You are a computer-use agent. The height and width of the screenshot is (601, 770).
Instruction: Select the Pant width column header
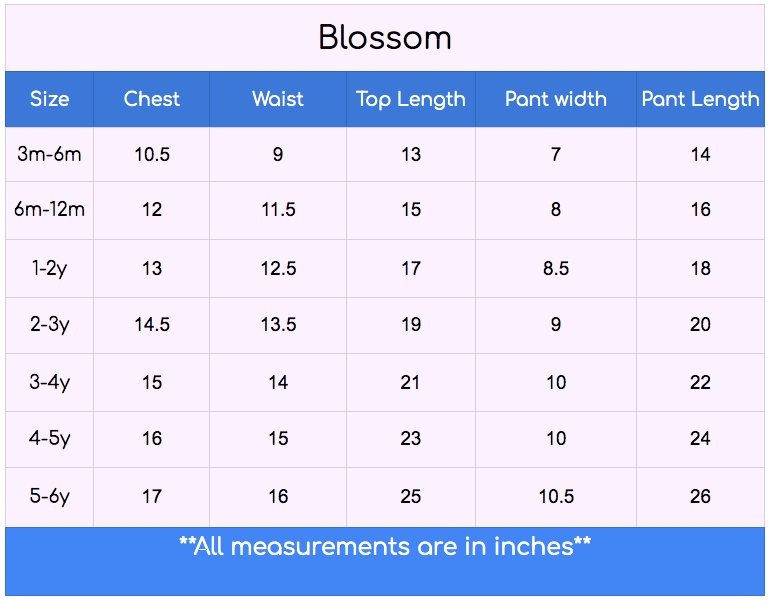(556, 99)
